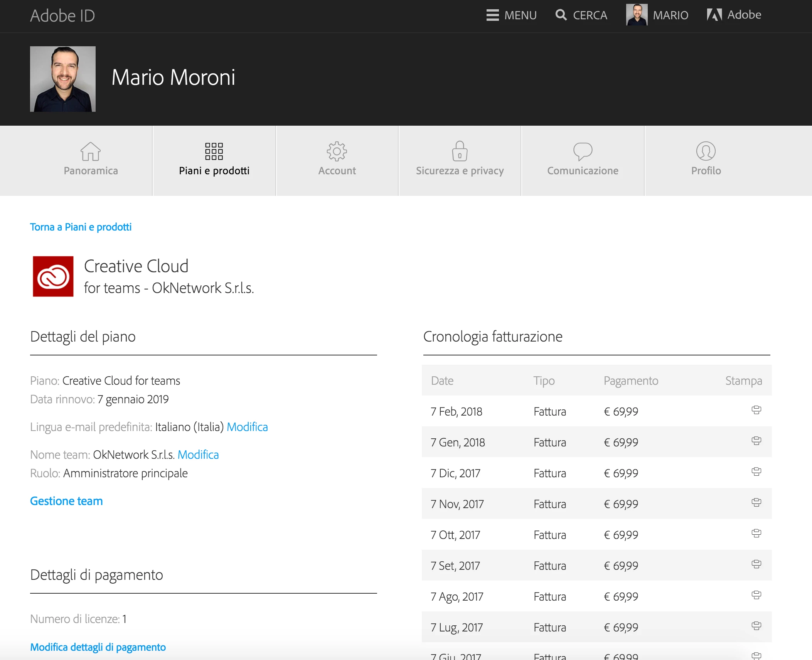This screenshot has height=660, width=812.
Task: Print the 7 Dic, 2017 invoice
Action: (x=756, y=471)
